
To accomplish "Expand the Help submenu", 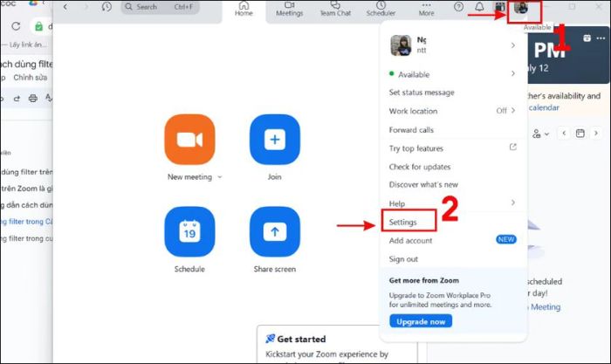I will point(512,203).
